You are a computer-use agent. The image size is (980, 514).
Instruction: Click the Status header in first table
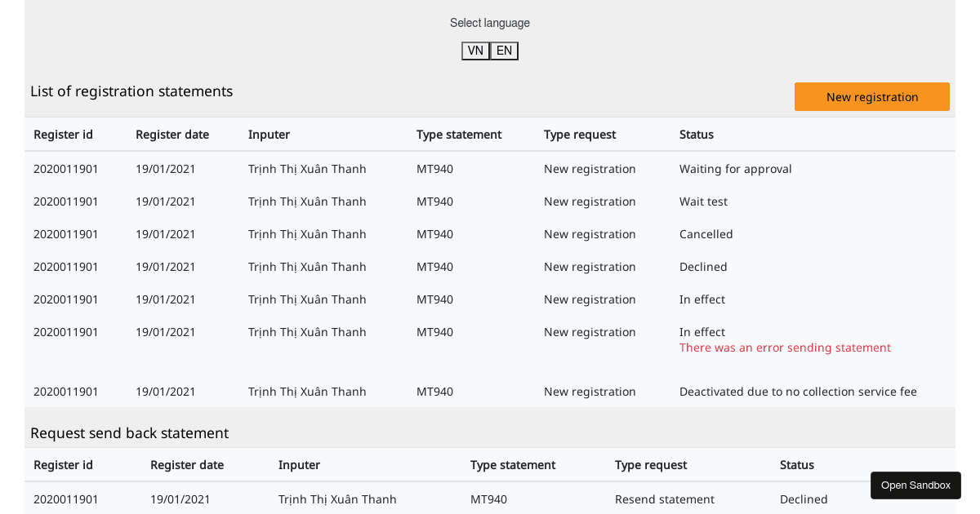click(697, 135)
